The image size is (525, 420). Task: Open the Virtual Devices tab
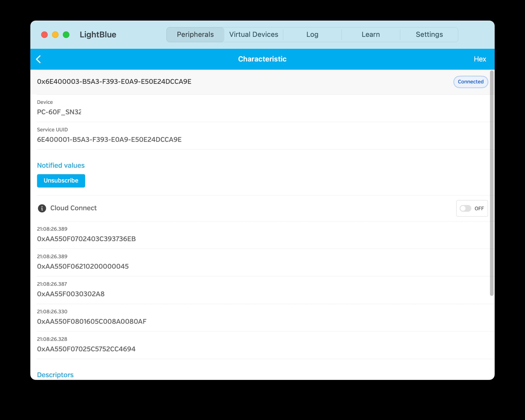tap(254, 35)
